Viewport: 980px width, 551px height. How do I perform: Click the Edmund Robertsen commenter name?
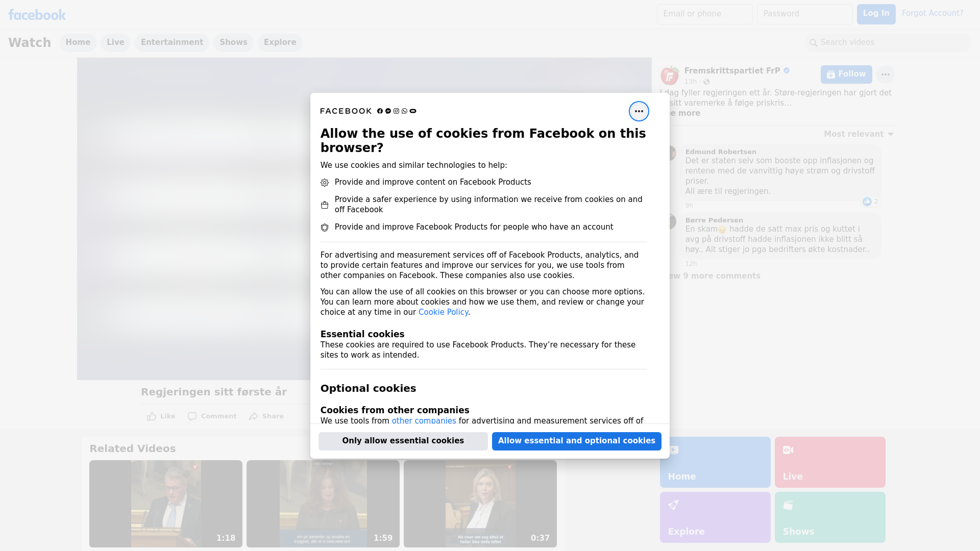pos(721,152)
